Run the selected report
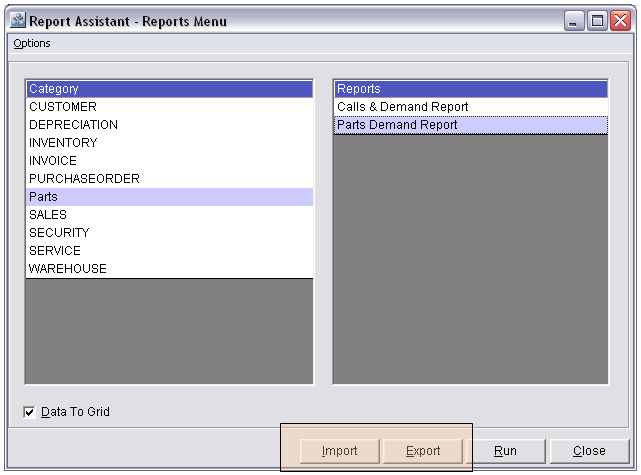Screen dimensions: 641x475 pos(506,451)
